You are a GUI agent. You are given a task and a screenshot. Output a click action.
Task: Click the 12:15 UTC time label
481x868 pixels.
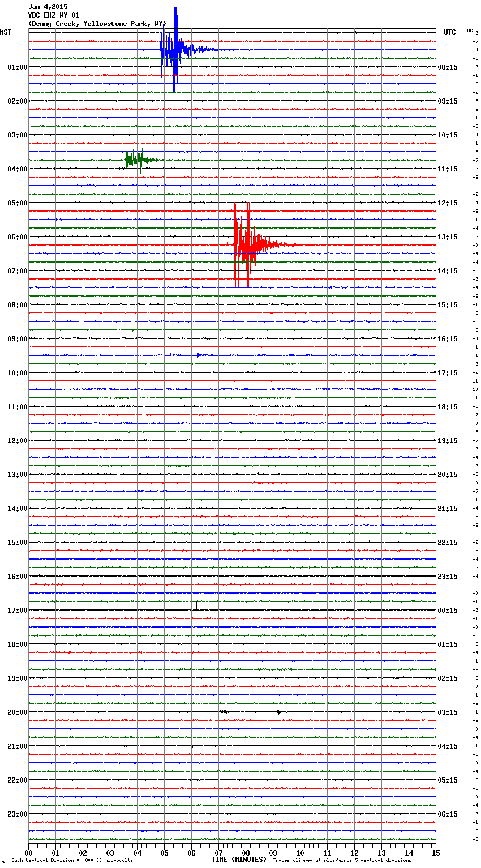click(448, 203)
